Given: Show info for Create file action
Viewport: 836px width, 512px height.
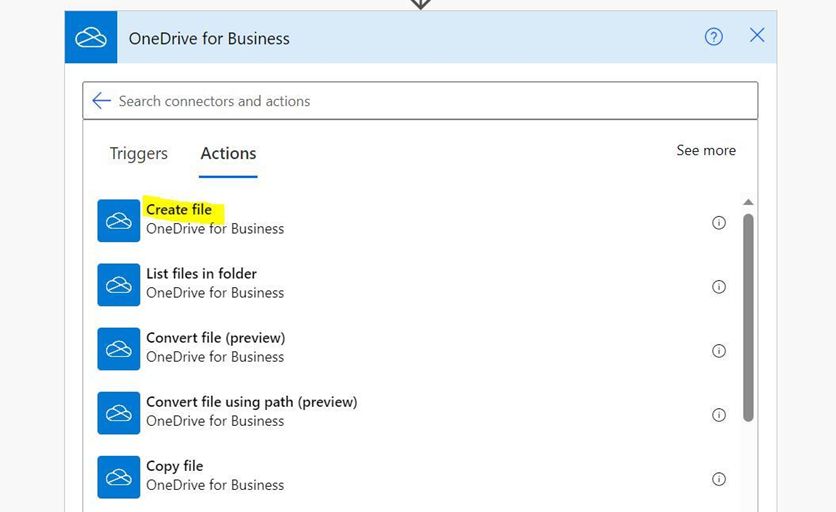Looking at the screenshot, I should tap(719, 222).
